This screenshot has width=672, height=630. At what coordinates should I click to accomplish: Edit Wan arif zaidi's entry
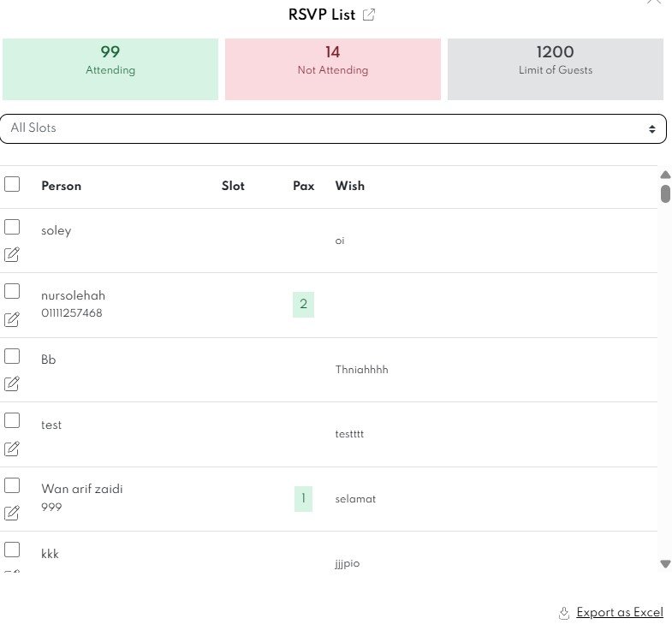click(12, 513)
